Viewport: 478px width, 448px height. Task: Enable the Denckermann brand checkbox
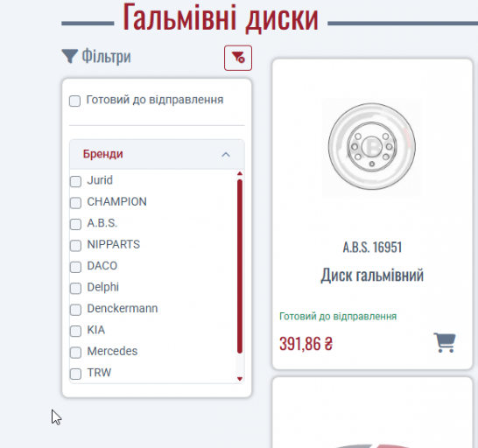[x=75, y=310]
